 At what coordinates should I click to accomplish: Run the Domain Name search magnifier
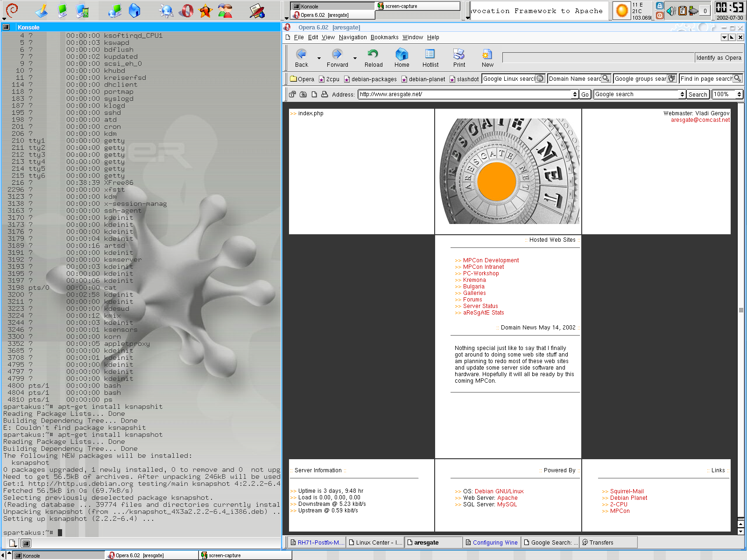click(606, 78)
